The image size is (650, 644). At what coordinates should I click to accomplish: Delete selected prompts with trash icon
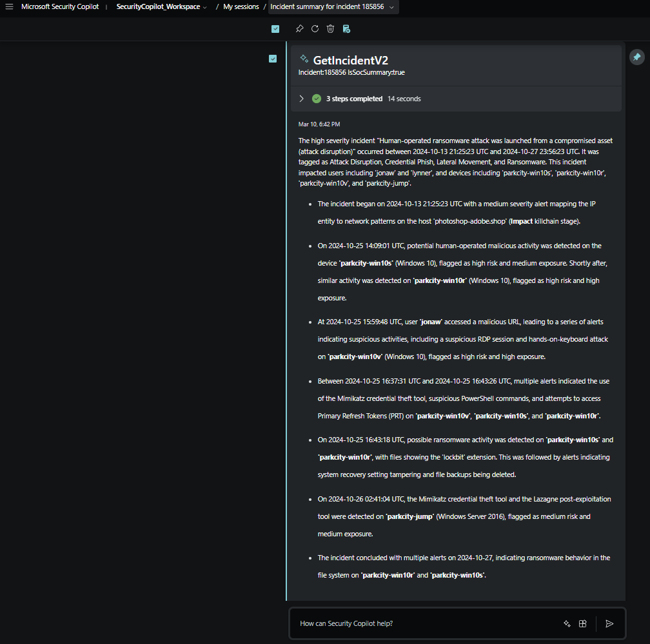[330, 29]
